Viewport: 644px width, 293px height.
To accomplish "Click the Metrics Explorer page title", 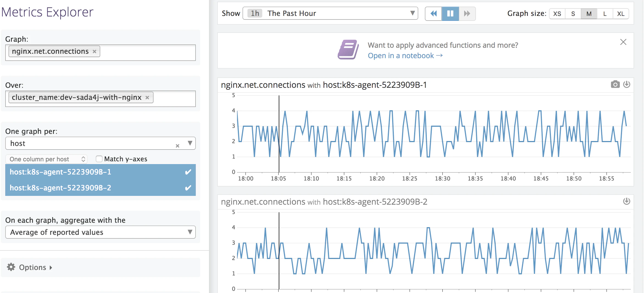I will click(x=47, y=12).
